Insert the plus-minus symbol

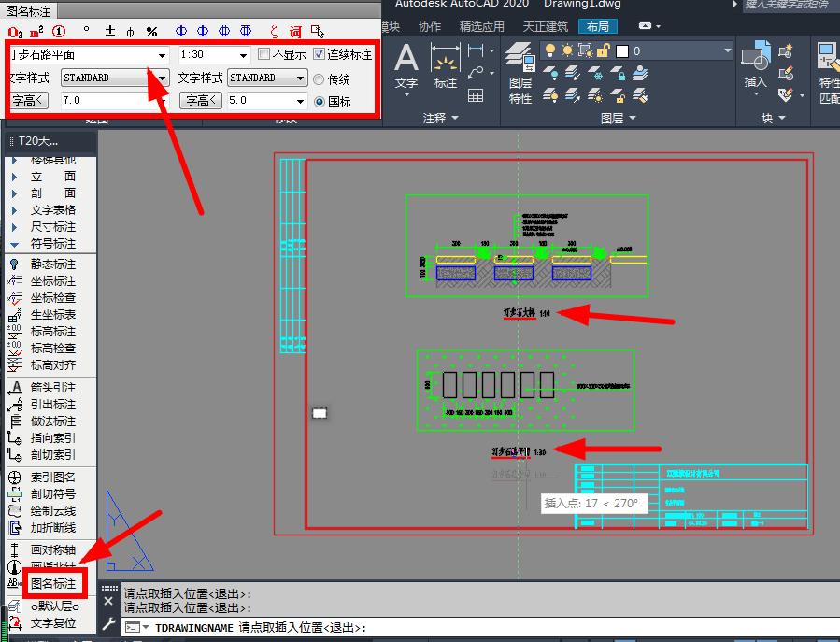coord(110,31)
